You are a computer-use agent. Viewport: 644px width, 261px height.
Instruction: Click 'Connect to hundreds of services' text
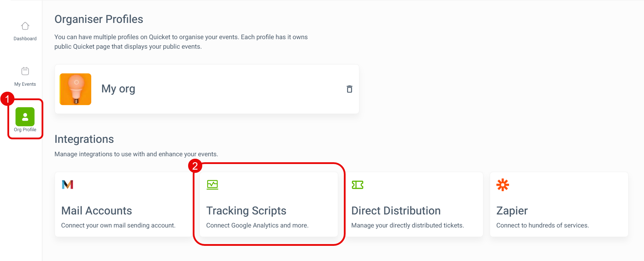click(x=543, y=225)
